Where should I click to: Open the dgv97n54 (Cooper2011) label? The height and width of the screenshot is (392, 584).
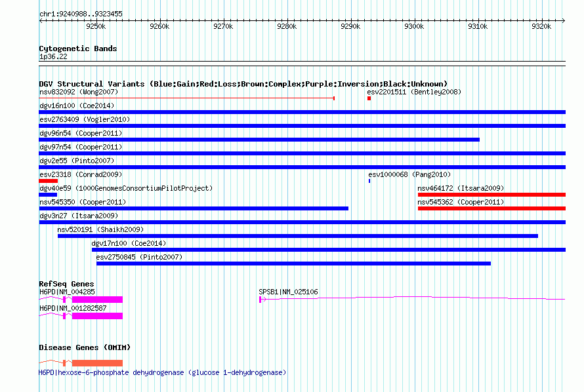(x=81, y=147)
